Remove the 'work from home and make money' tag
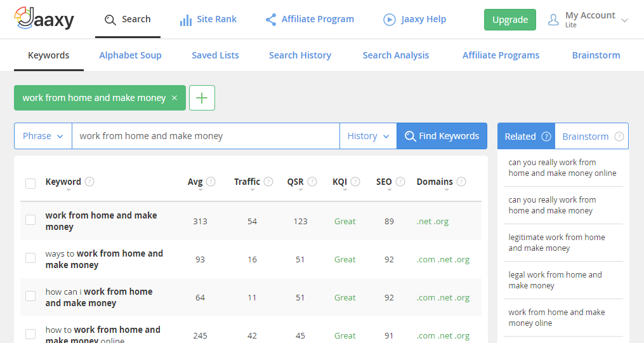 (174, 98)
